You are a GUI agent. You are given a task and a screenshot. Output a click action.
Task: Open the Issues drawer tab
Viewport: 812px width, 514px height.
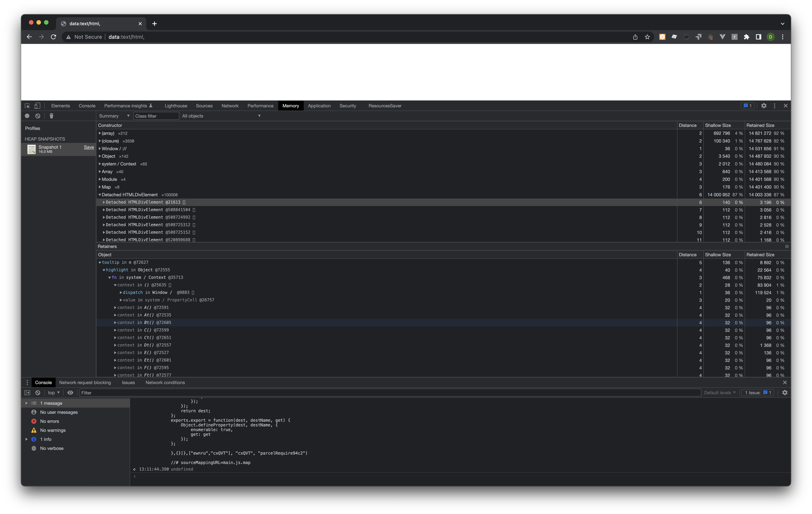point(128,382)
